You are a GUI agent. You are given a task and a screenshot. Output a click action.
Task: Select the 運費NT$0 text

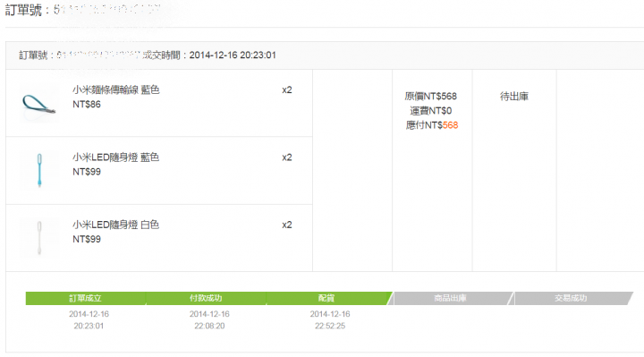click(x=430, y=111)
